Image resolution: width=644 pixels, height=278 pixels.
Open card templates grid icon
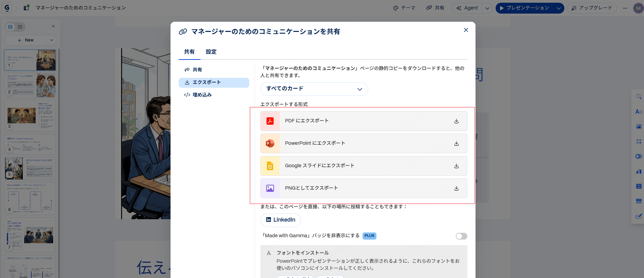[639, 141]
